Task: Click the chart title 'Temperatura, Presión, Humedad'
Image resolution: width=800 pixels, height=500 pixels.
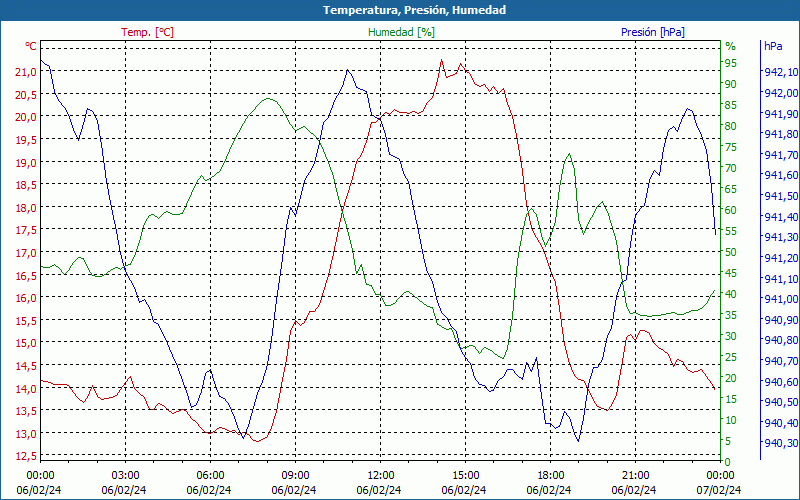Action: tap(414, 10)
